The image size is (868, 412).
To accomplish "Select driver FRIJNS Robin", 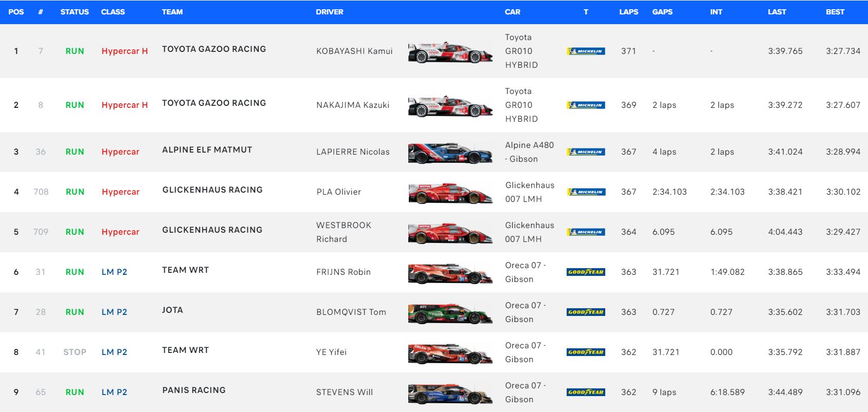I will 343,272.
